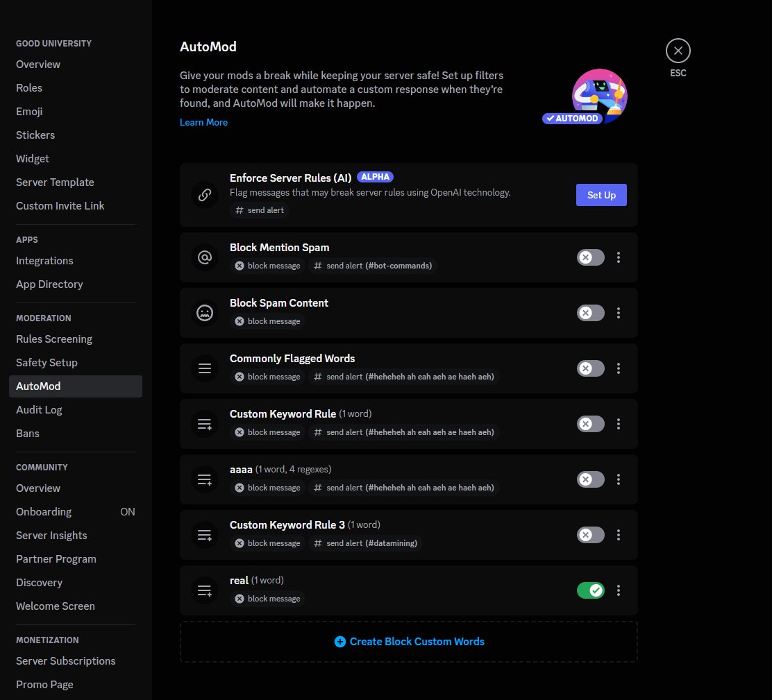
Task: Click the Set Up button
Action: [x=601, y=195]
